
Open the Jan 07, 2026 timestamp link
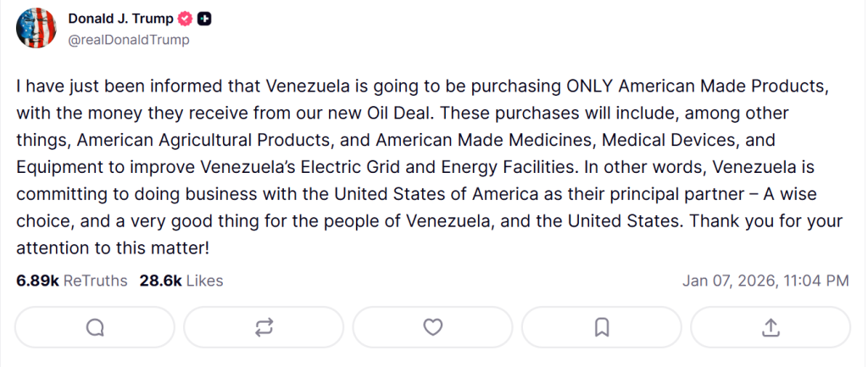coord(765,281)
